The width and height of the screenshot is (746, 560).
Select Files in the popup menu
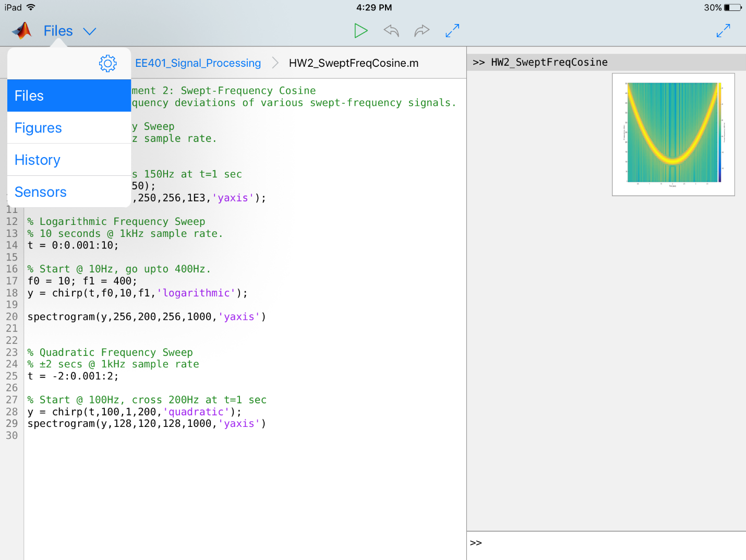pyautogui.click(x=69, y=96)
